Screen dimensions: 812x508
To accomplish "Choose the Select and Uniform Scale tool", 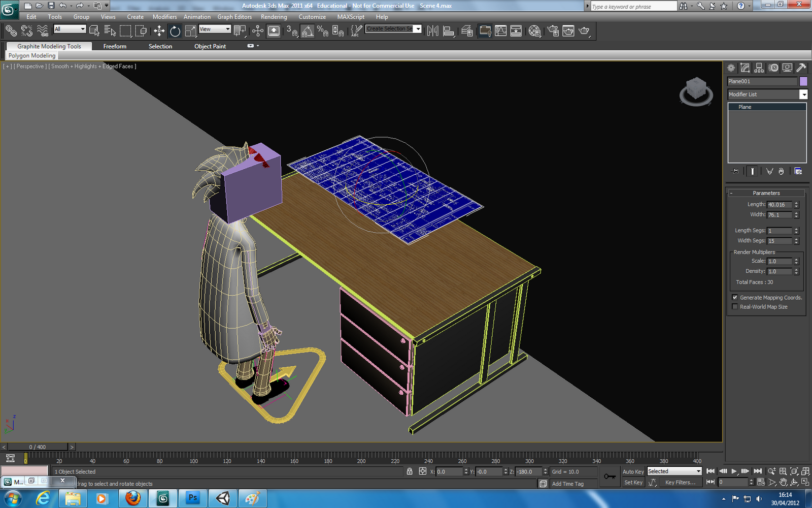I will [x=190, y=31].
